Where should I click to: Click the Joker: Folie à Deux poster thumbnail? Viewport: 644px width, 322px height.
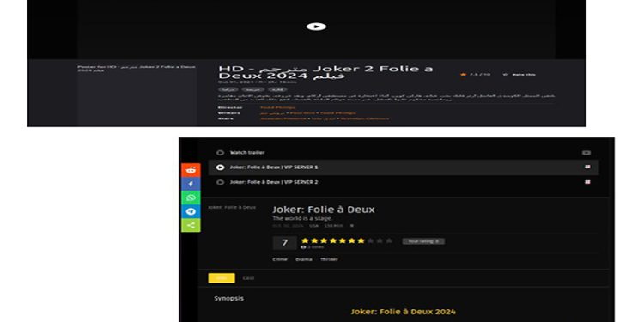232,208
